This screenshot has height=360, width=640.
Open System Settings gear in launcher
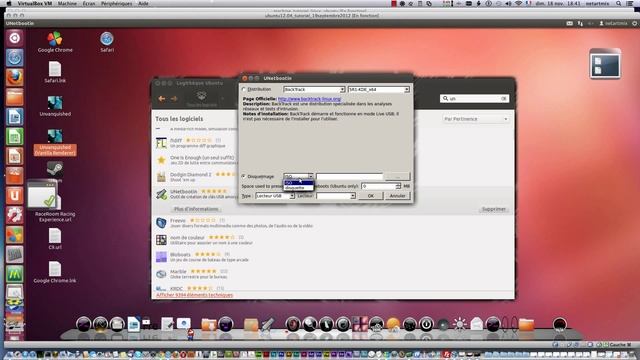coord(14,215)
